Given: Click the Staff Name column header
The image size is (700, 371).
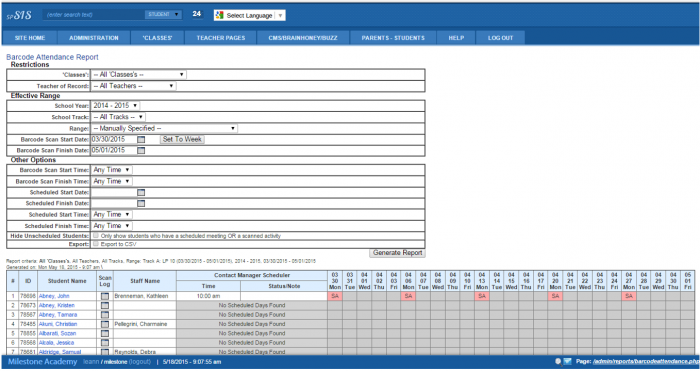Looking at the screenshot, I should pyautogui.click(x=145, y=281).
